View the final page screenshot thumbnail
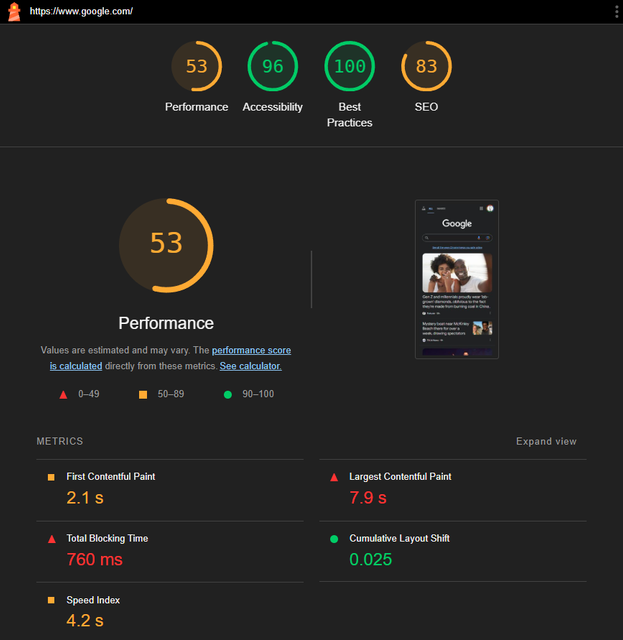Screen dimensions: 623x640 click(457, 280)
